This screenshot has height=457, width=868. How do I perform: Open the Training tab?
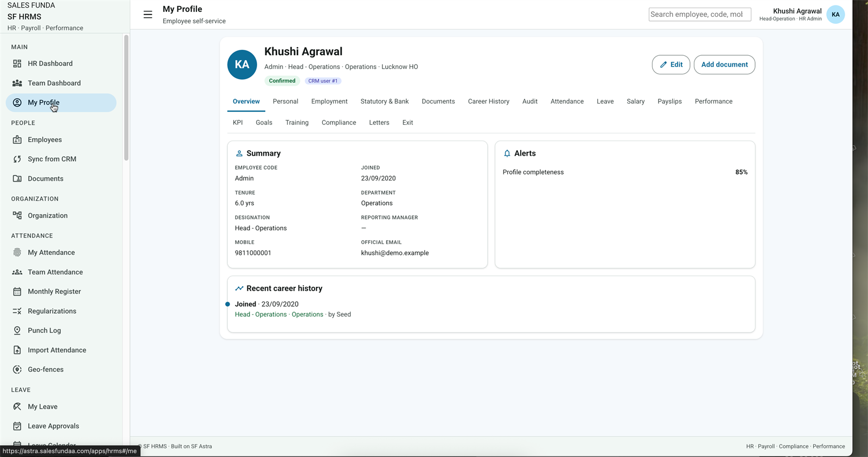pos(297,123)
